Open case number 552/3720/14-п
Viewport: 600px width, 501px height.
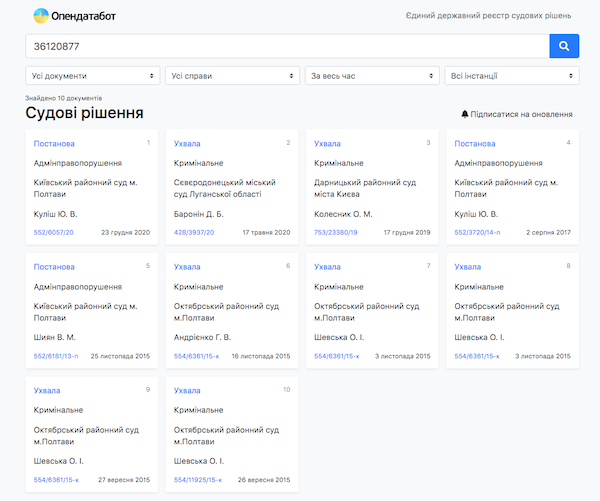tap(477, 233)
